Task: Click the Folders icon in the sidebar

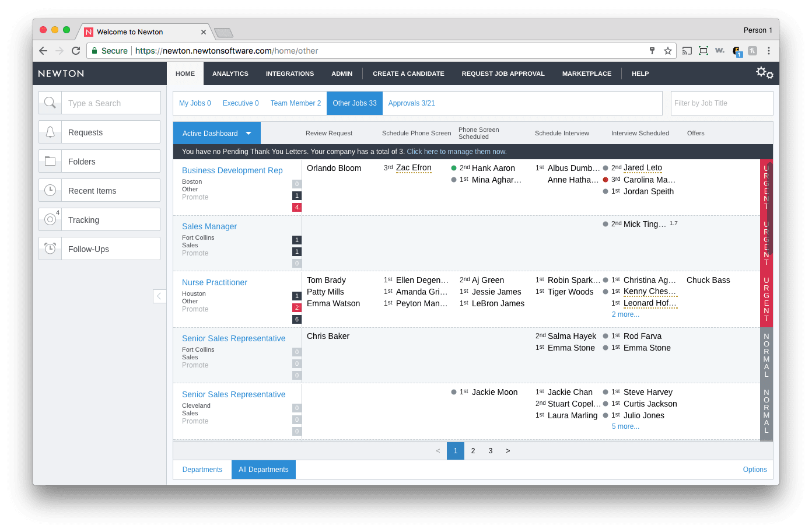Action: point(50,161)
